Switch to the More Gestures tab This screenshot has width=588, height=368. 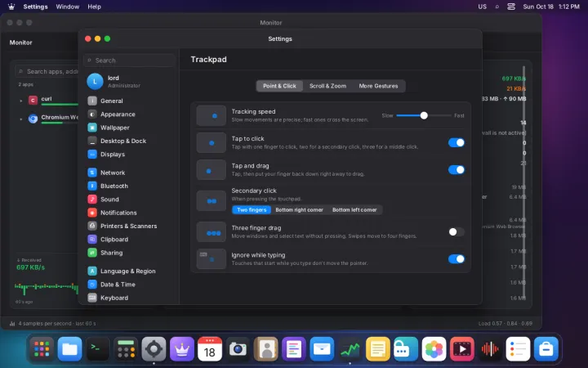[378, 86]
